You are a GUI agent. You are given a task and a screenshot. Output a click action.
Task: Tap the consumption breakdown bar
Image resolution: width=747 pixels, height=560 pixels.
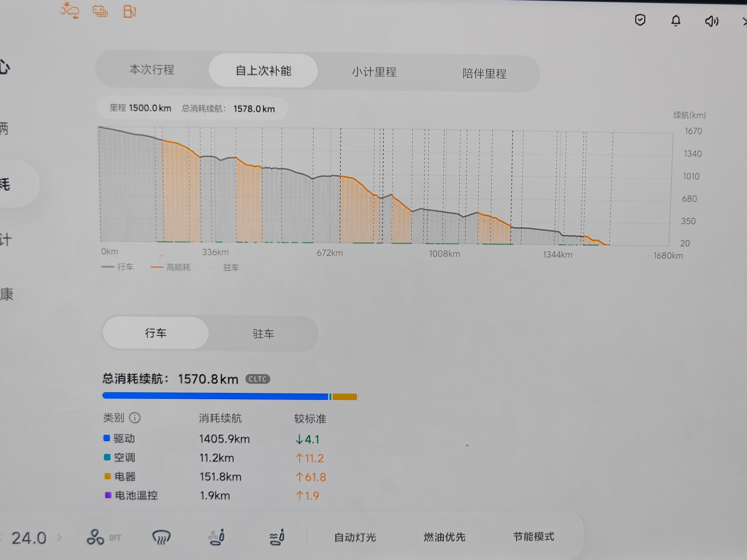[230, 396]
